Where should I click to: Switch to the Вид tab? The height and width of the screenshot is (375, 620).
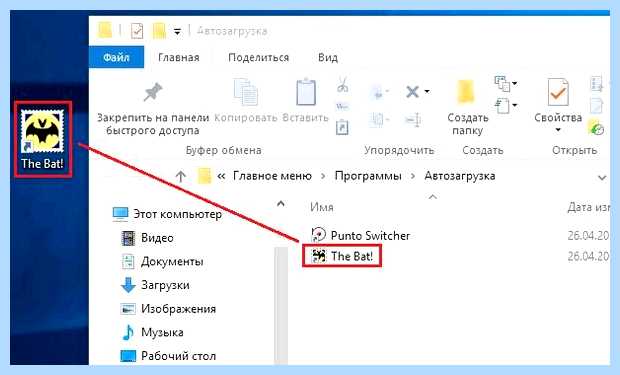click(328, 57)
